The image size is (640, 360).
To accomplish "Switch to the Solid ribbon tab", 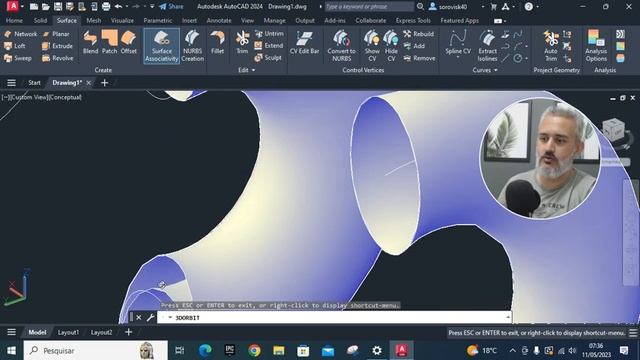I will tap(40, 20).
